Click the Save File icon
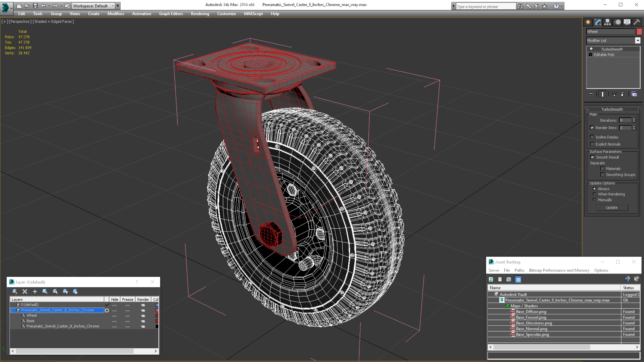The image size is (644, 362). (x=35, y=6)
